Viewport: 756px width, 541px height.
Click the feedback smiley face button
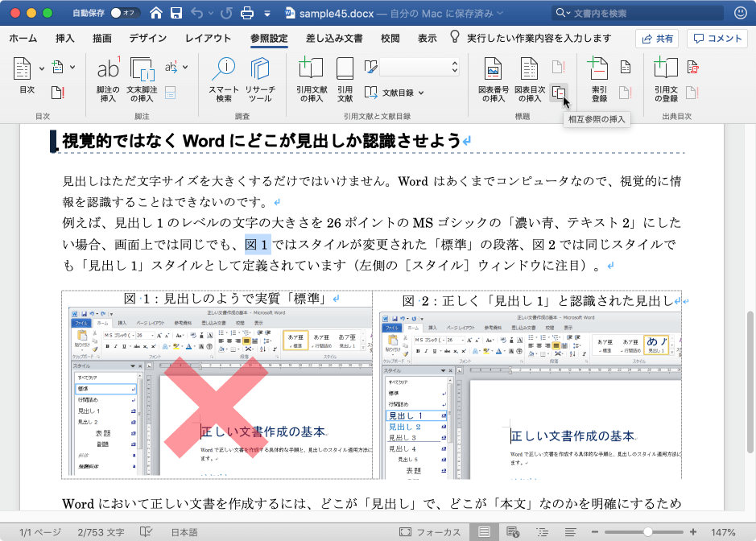[x=741, y=13]
